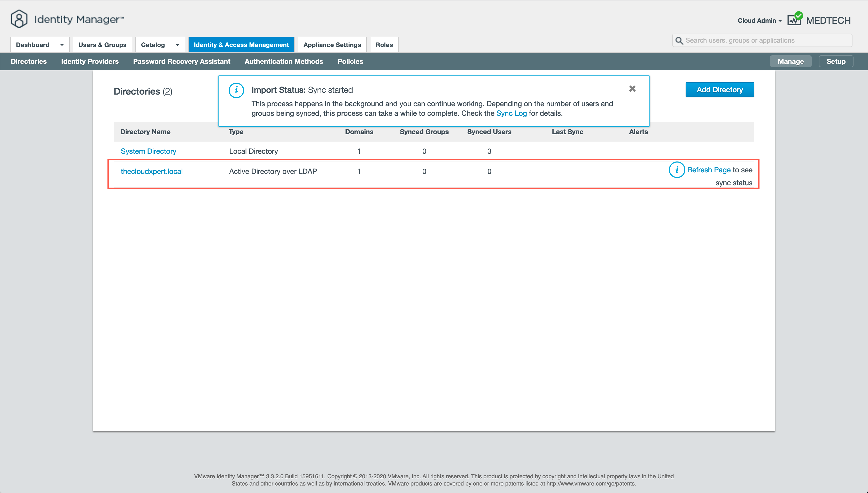Expand the Catalog dropdown arrow
This screenshot has height=493, width=868.
(177, 45)
